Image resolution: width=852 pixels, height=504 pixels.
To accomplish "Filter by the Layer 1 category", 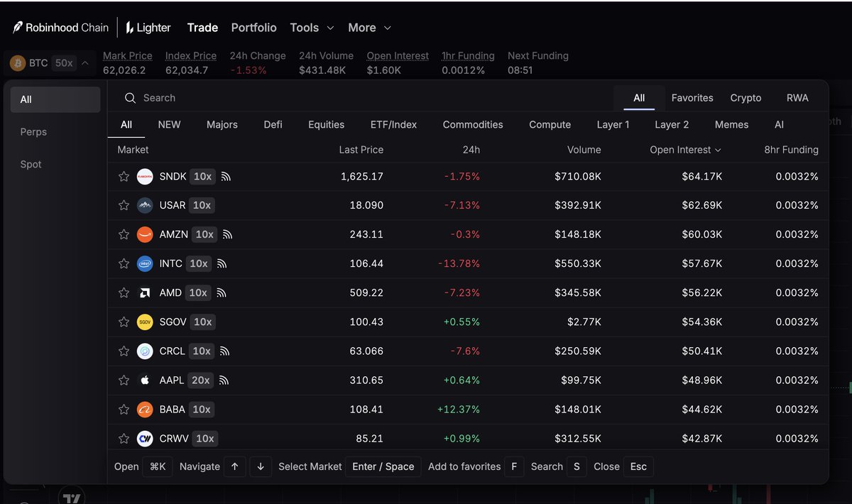I will point(613,124).
